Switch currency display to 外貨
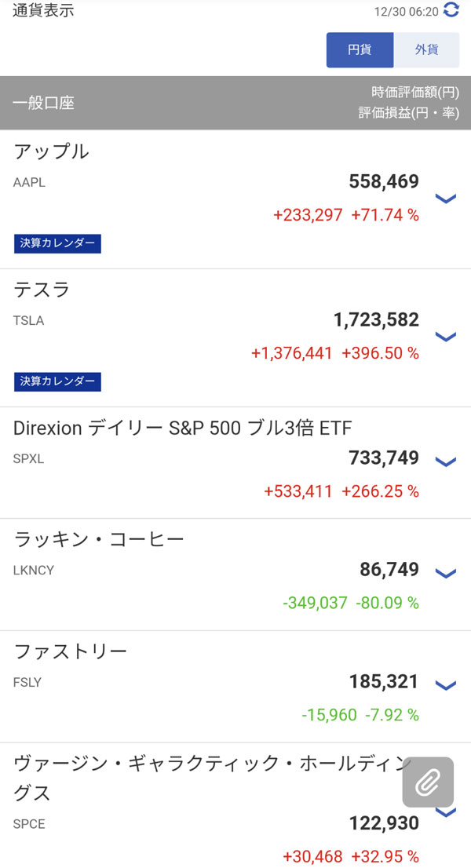This screenshot has height=868, width=471. point(426,49)
